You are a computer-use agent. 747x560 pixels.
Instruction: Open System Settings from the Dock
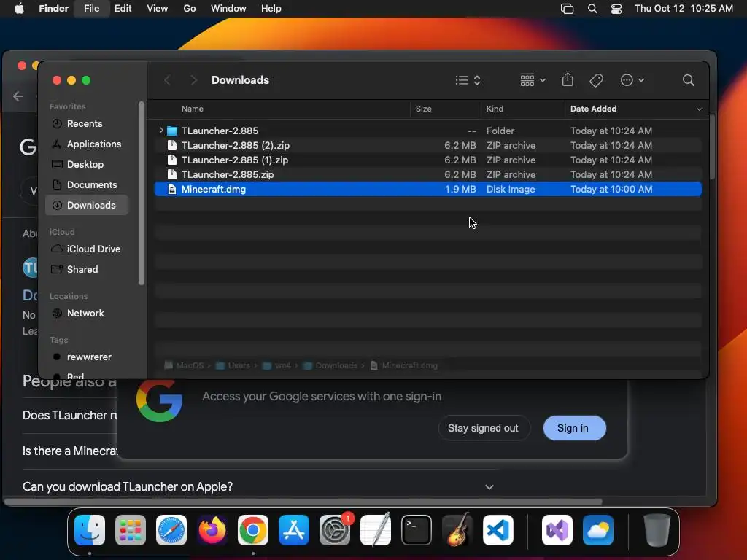(x=335, y=530)
